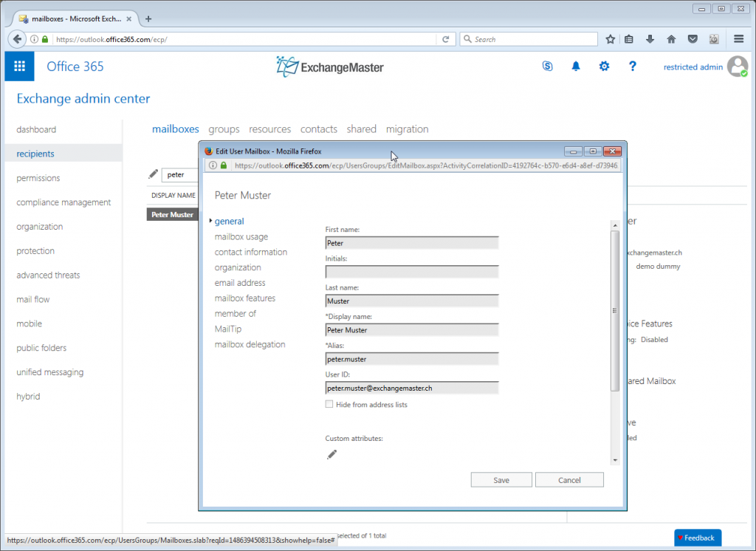Open mailbox delegation section
Image resolution: width=756 pixels, height=551 pixels.
[x=250, y=344]
